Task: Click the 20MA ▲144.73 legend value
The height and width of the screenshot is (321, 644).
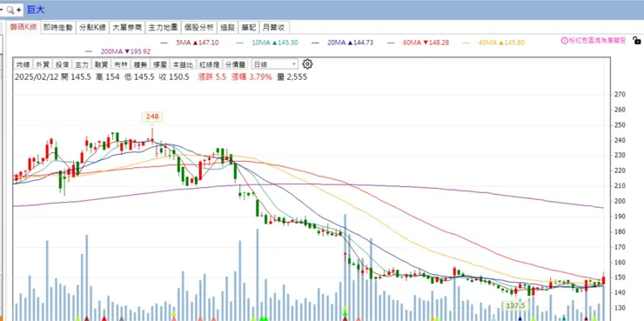Action: (351, 43)
